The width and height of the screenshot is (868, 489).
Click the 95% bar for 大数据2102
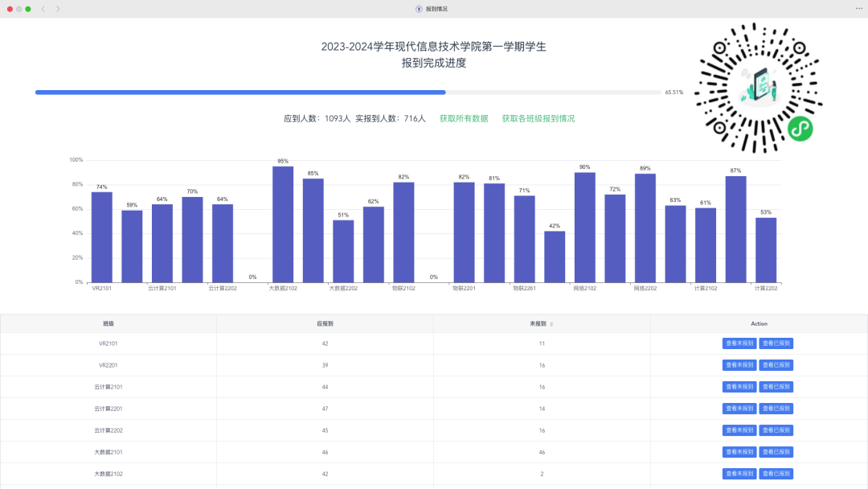coord(283,224)
